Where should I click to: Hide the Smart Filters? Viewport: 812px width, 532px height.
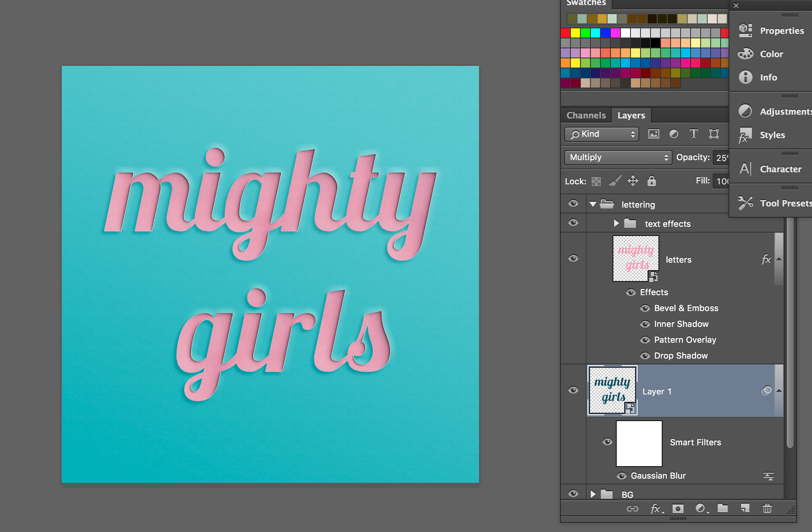point(608,442)
